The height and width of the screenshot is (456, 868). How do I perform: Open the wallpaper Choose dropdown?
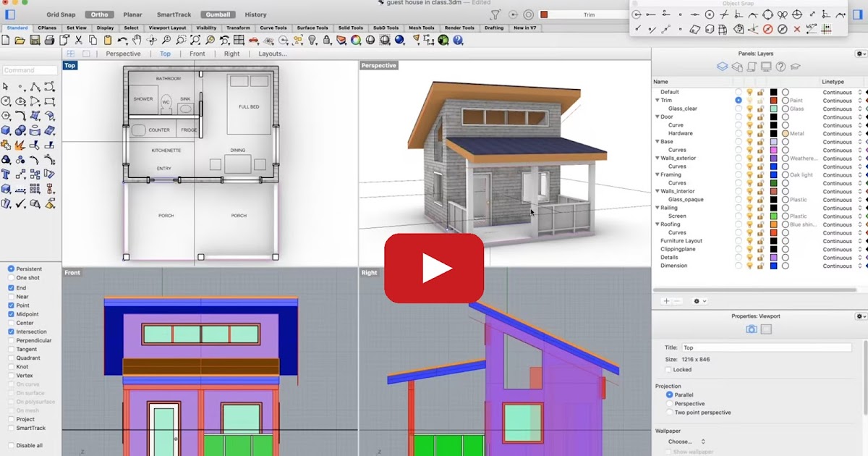click(x=686, y=441)
